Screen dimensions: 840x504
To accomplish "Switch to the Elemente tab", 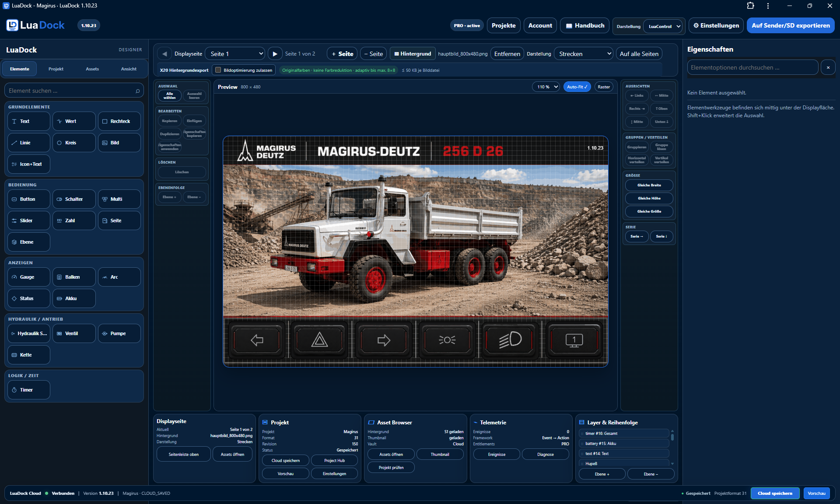I will [x=20, y=69].
